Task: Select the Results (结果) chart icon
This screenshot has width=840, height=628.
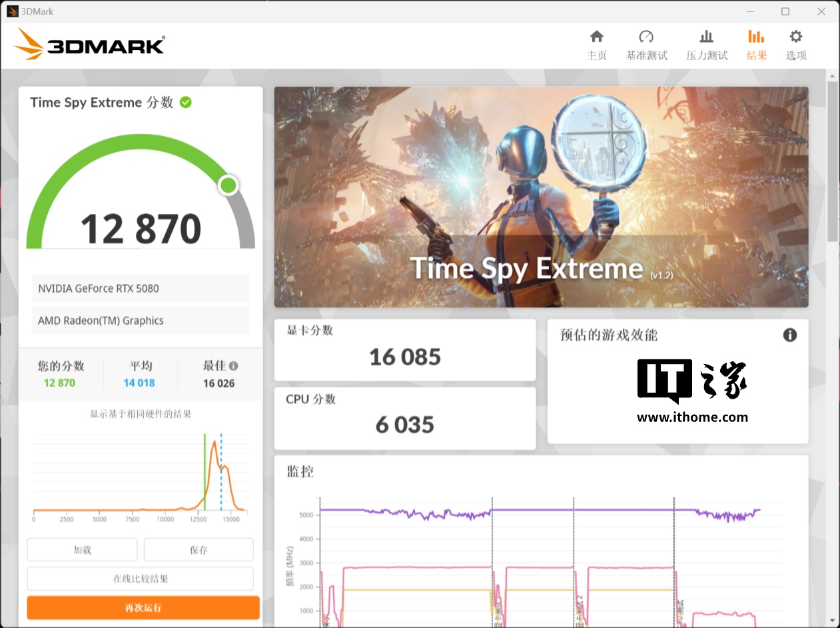Action: coord(756,37)
